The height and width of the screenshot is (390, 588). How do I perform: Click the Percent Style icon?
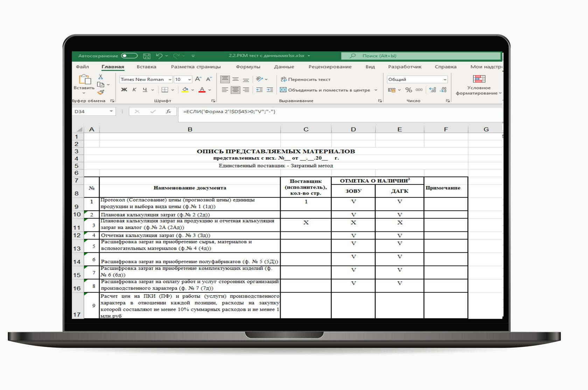pos(408,90)
